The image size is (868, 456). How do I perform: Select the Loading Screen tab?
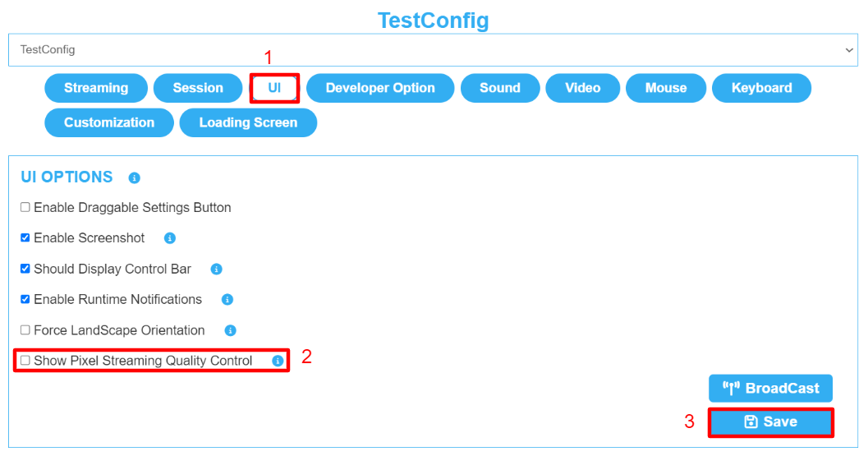click(248, 123)
